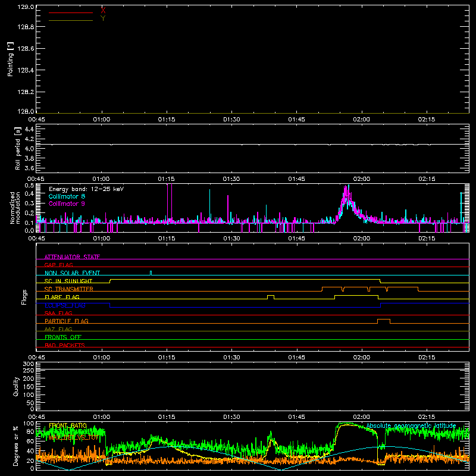Click the raised PARTICLE_FLAG segment

click(384, 320)
